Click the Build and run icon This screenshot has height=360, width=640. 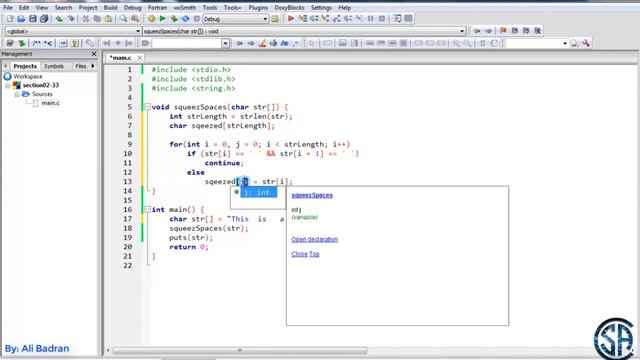[x=174, y=19]
